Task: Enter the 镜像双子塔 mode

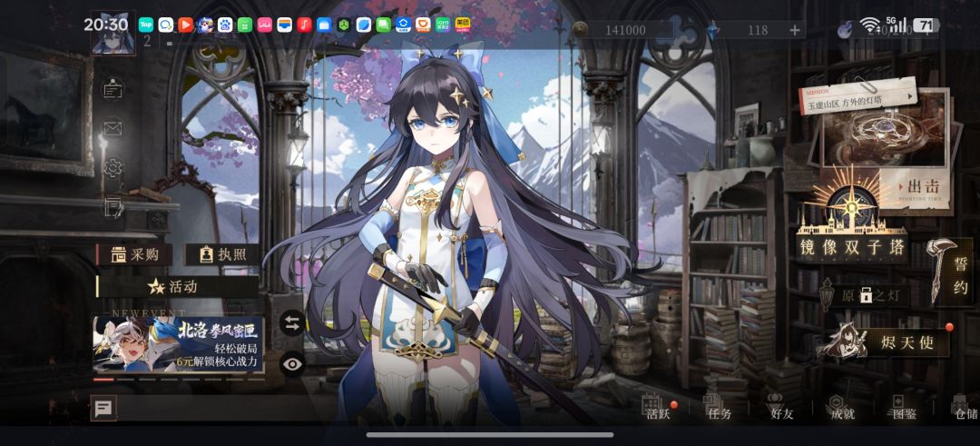Action: [x=852, y=247]
